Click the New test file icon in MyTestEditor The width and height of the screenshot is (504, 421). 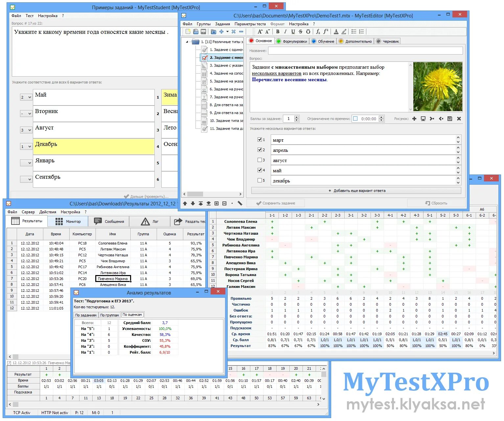(188, 32)
